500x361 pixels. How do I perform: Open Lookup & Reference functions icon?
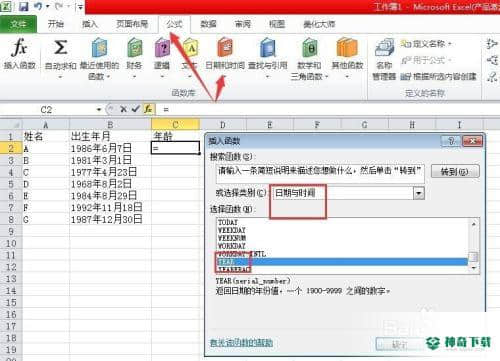(x=268, y=48)
